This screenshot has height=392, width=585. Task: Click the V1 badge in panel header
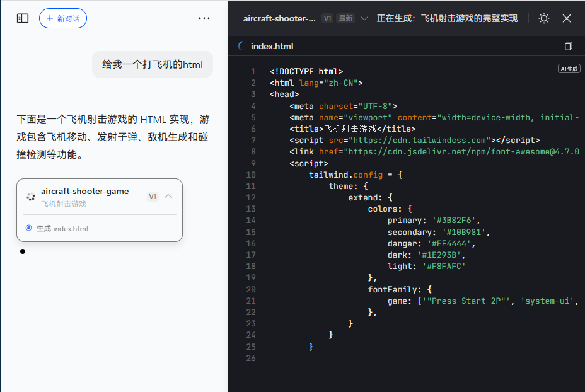point(327,18)
